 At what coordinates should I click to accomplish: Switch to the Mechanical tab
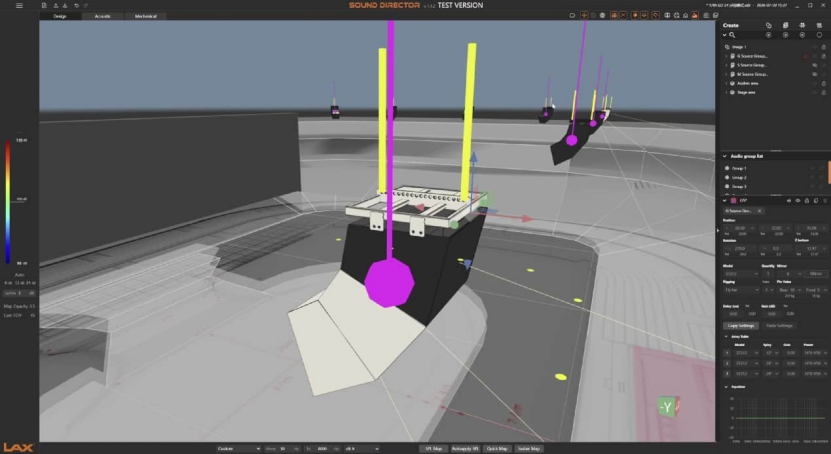[145, 16]
